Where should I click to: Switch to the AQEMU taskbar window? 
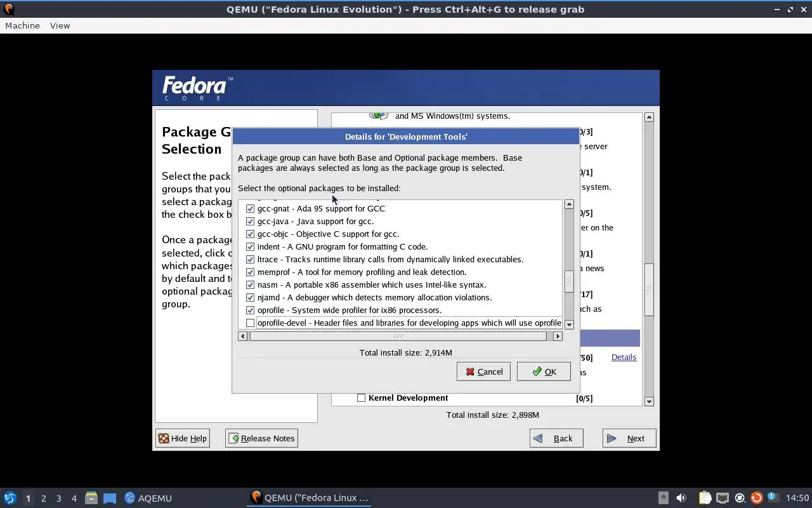[148, 498]
